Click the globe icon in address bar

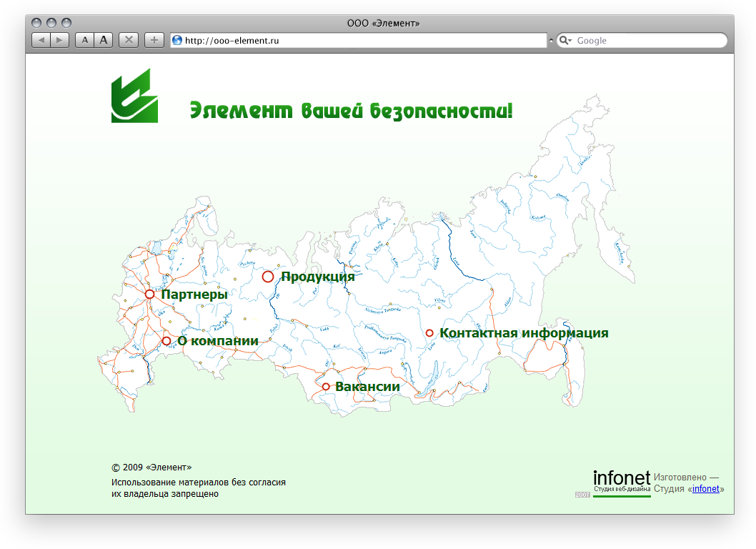point(177,40)
